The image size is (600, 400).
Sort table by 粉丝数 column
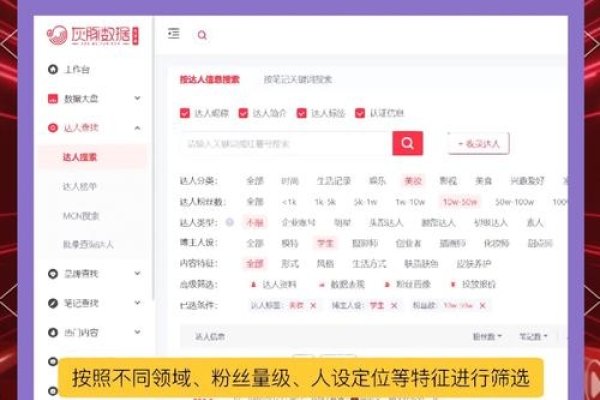pos(487,336)
